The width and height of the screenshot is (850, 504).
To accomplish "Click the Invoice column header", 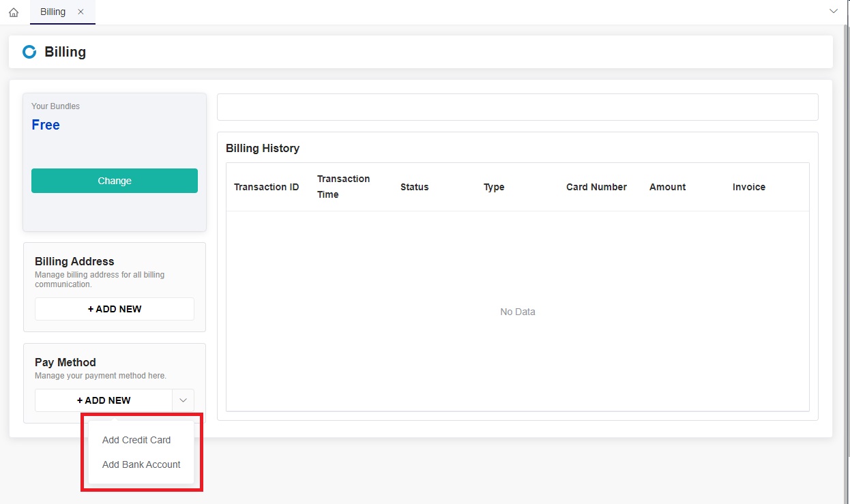I will pos(748,187).
